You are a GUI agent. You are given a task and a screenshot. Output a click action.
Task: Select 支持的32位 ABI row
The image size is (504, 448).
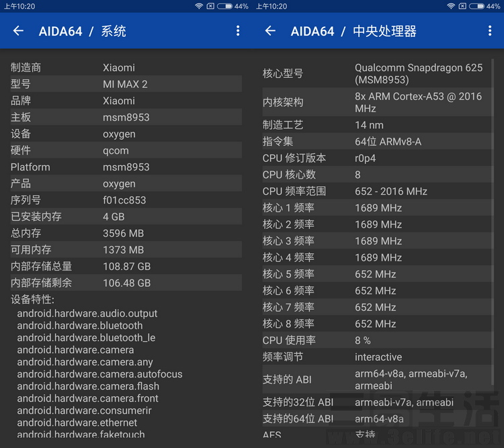click(377, 402)
